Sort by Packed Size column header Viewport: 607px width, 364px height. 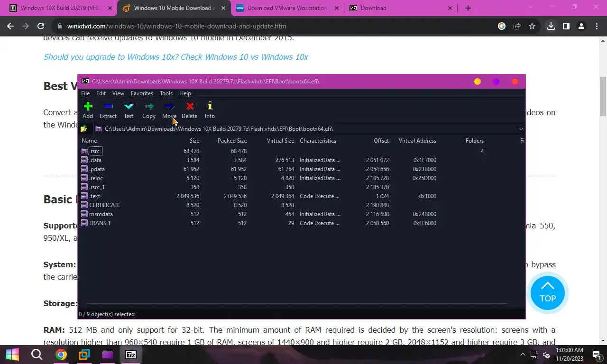coord(232,141)
